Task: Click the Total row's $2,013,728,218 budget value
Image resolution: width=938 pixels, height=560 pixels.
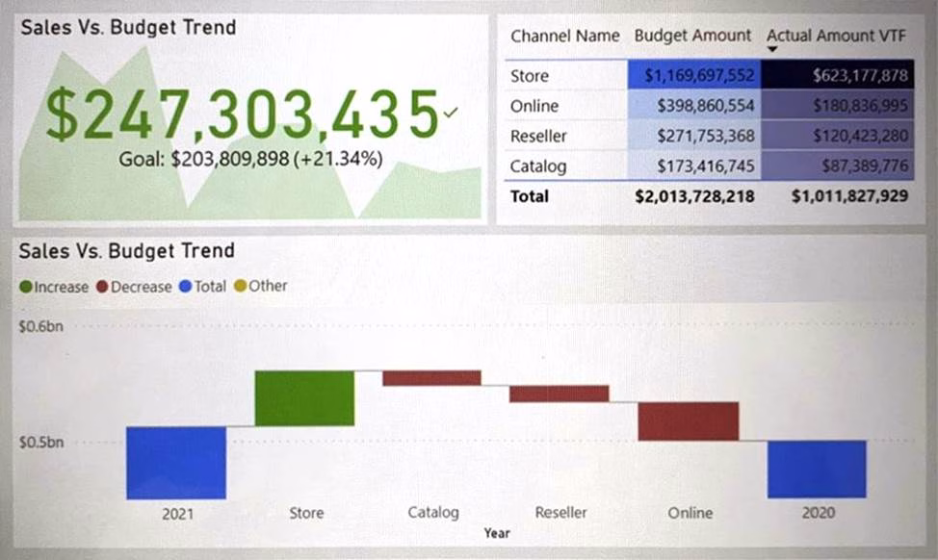Action: 694,196
